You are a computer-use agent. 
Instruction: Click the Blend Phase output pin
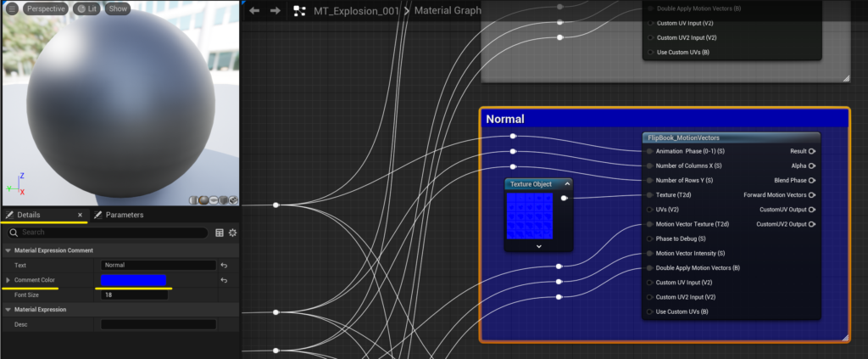point(811,180)
